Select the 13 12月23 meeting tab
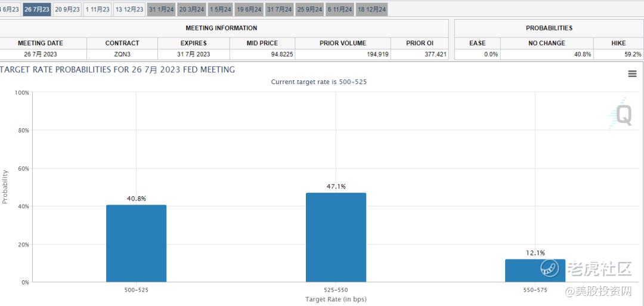 (x=129, y=10)
